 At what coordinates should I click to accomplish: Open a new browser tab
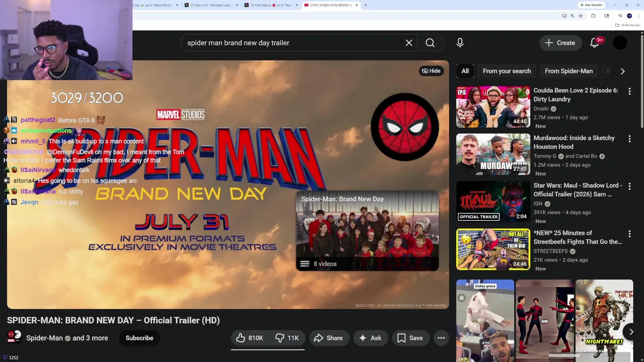click(x=366, y=5)
